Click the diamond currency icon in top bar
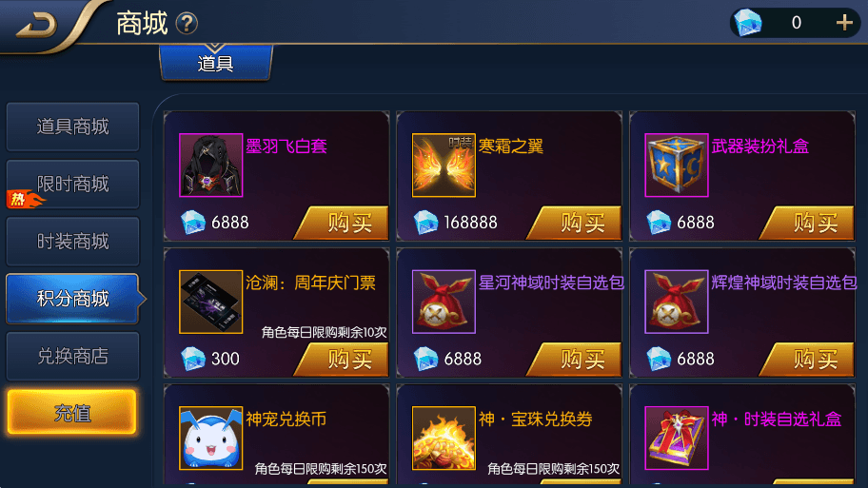 (748, 23)
